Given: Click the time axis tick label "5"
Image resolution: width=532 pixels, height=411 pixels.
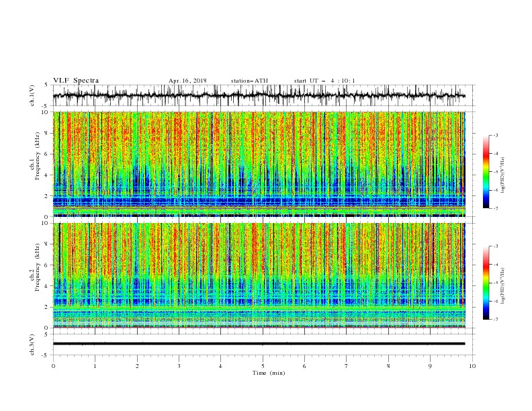Looking at the screenshot, I should click(x=263, y=366).
